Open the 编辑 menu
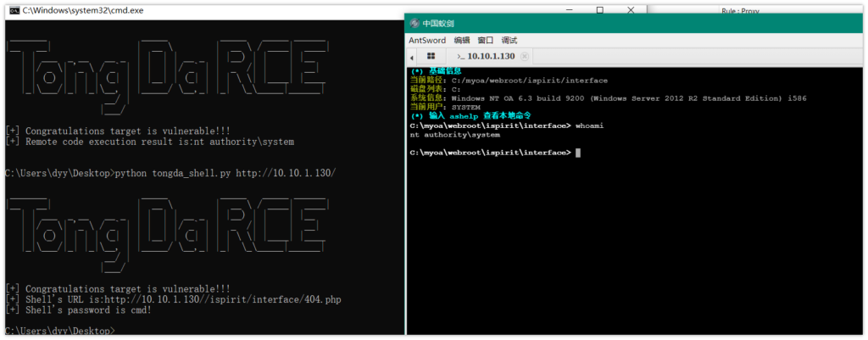Screen dimensions: 868x340 click(462, 40)
